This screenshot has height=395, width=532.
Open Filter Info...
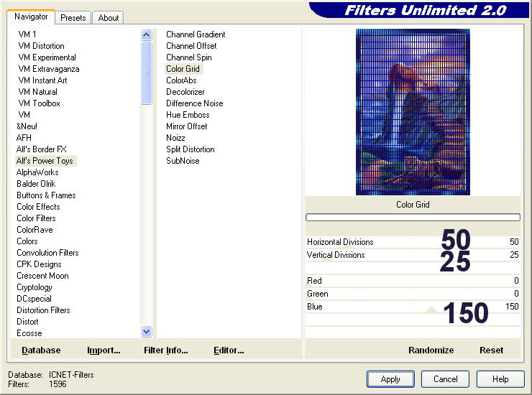point(166,350)
